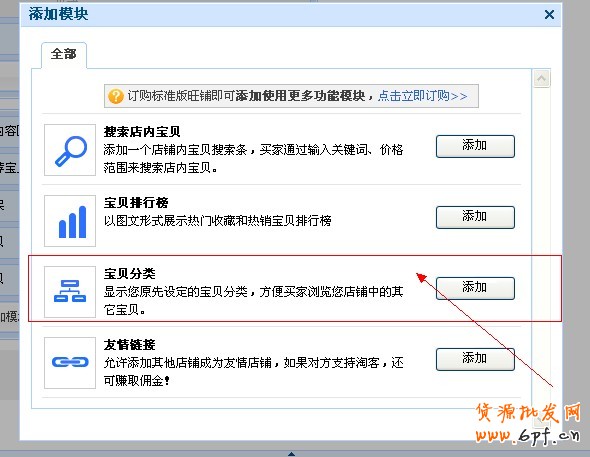Click the 添加模块 dialog title bar
Viewport: 590px width, 457px height.
click(291, 15)
